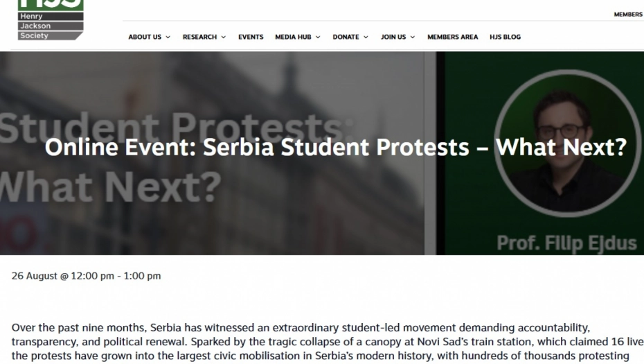This screenshot has width=644, height=364.
Task: Open the Research menu item
Action: [199, 37]
